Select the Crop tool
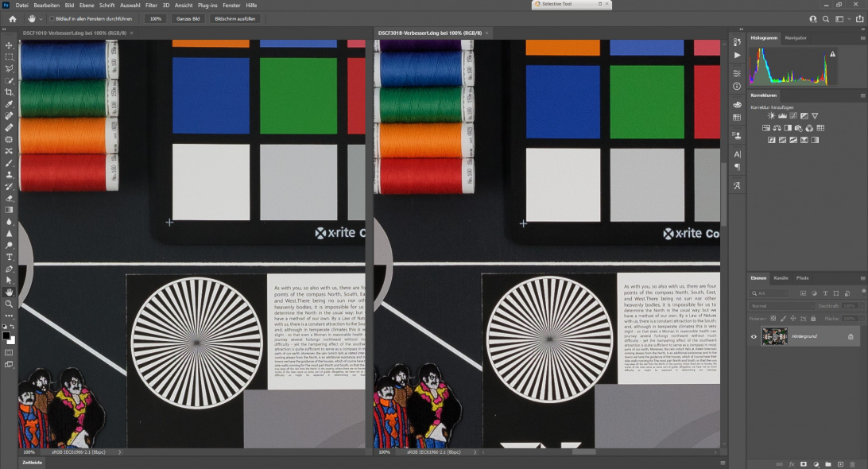This screenshot has height=469, width=868. 9,92
